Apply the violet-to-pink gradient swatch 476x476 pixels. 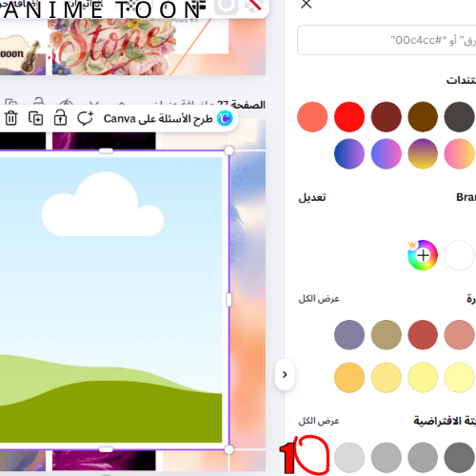point(387,153)
